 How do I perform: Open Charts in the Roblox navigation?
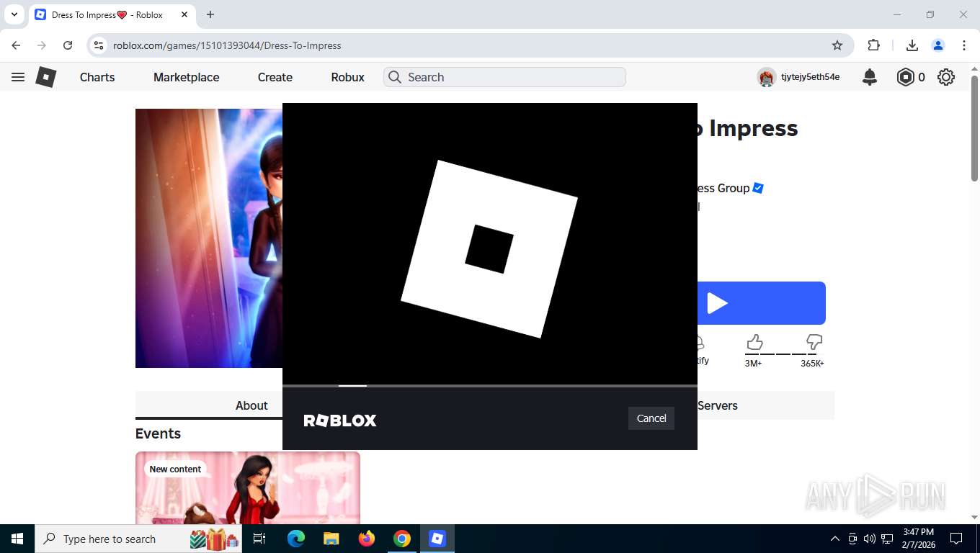tap(97, 77)
